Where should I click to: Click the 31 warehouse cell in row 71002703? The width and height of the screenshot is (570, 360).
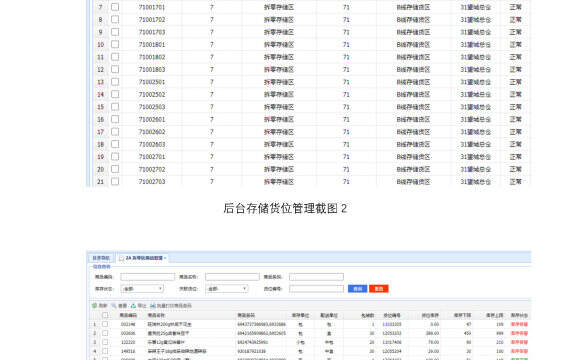coord(475,181)
